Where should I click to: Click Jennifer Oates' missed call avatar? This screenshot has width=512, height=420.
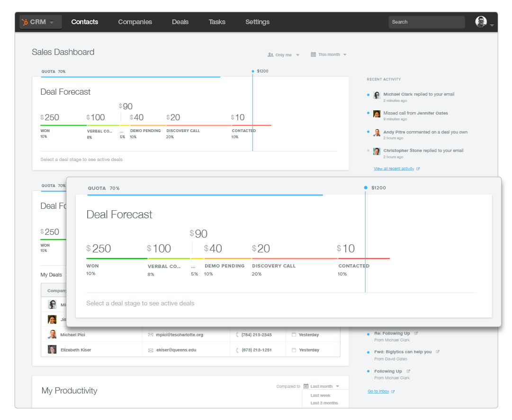[x=377, y=114]
